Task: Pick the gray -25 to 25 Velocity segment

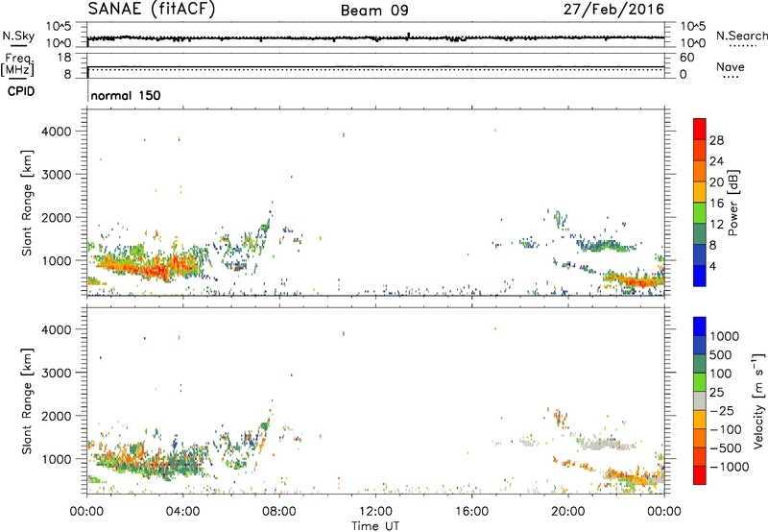Action: (x=700, y=400)
